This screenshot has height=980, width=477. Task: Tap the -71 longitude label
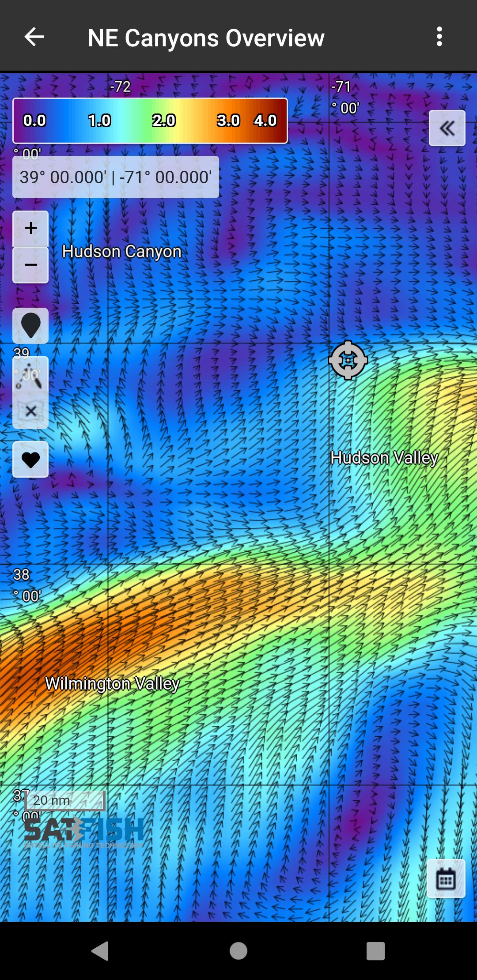click(345, 97)
